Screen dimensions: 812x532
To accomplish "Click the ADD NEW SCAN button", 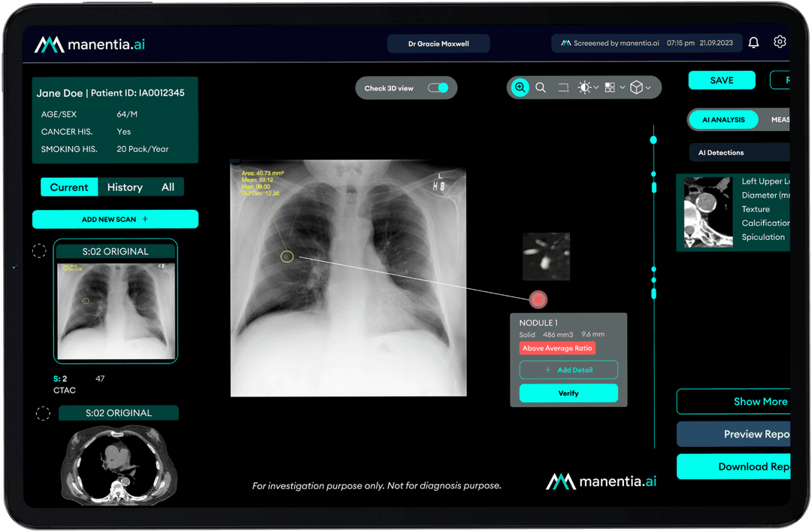I will 115,219.
